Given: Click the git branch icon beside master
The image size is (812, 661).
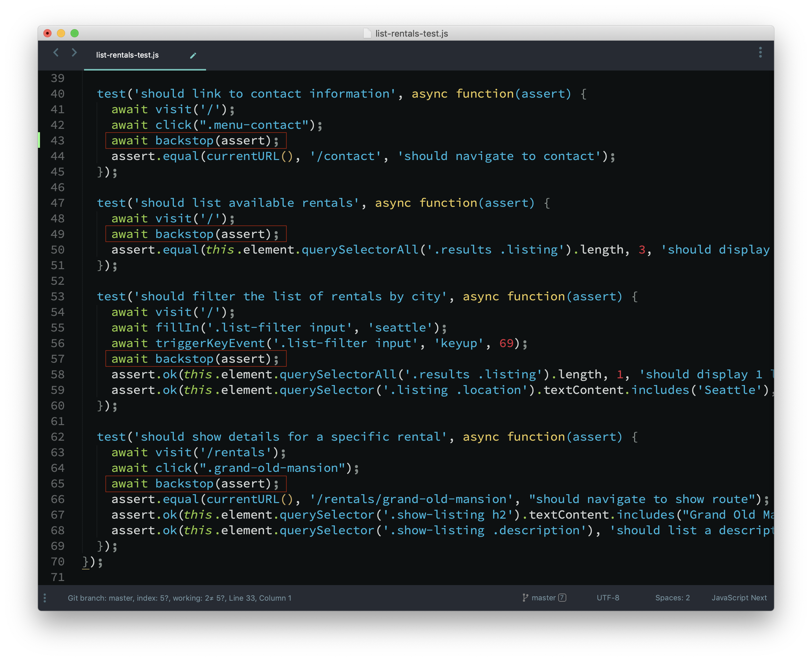Looking at the screenshot, I should (x=525, y=598).
